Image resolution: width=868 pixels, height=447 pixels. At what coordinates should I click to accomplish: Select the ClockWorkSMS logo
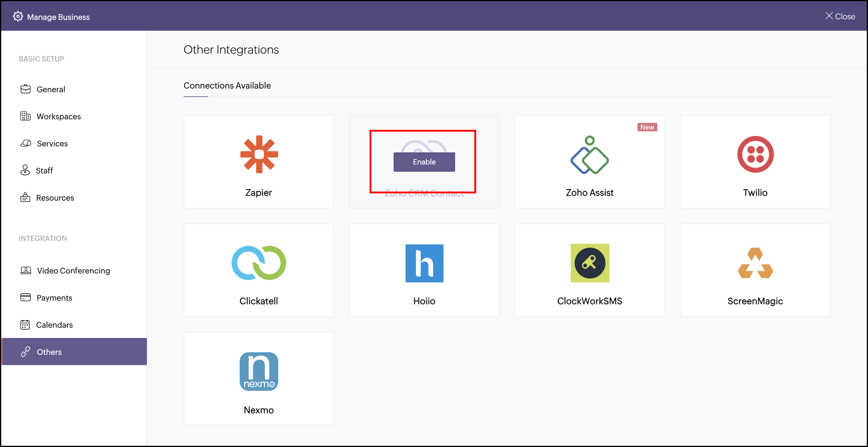(x=589, y=263)
